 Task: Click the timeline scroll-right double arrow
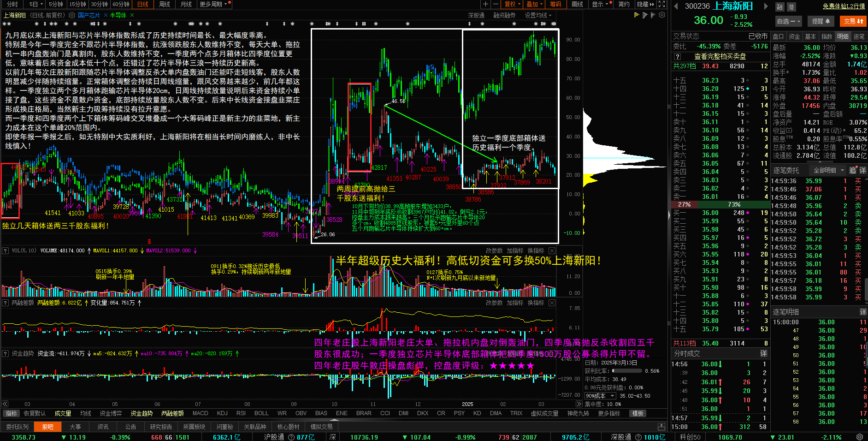click(579, 404)
